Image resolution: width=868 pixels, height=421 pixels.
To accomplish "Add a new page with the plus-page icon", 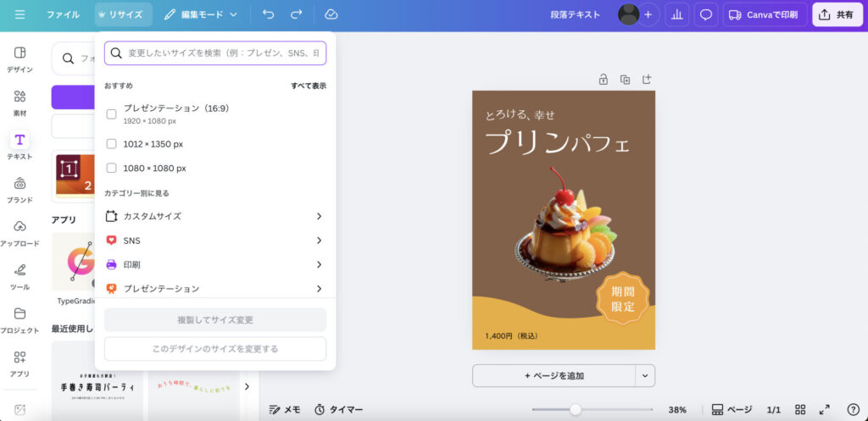I will pyautogui.click(x=647, y=80).
